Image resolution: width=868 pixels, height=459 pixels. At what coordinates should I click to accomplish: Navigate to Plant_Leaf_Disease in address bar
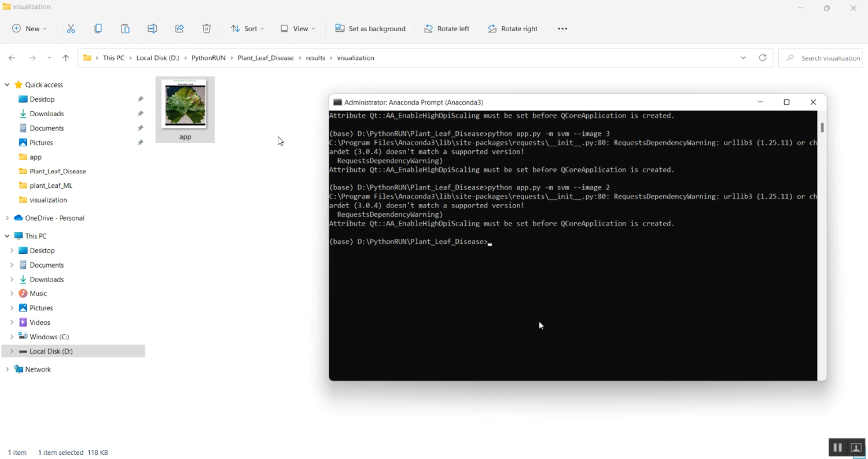click(x=266, y=58)
